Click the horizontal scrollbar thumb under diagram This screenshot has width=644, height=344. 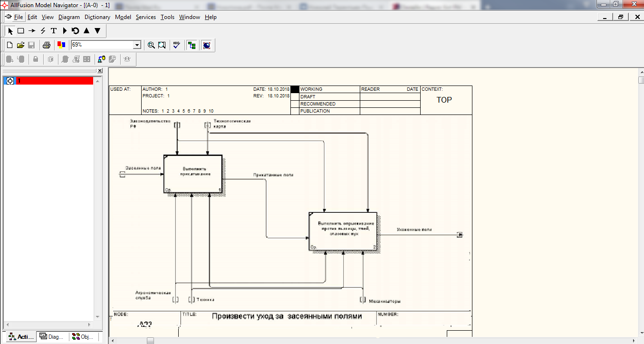coord(150,340)
